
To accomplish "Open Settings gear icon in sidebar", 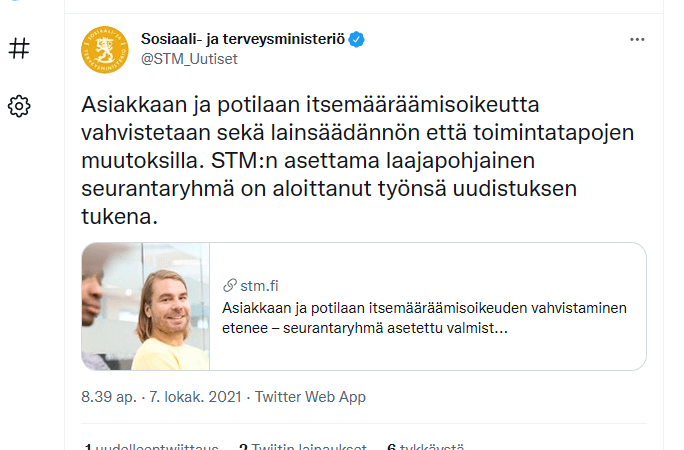I will 19,106.
